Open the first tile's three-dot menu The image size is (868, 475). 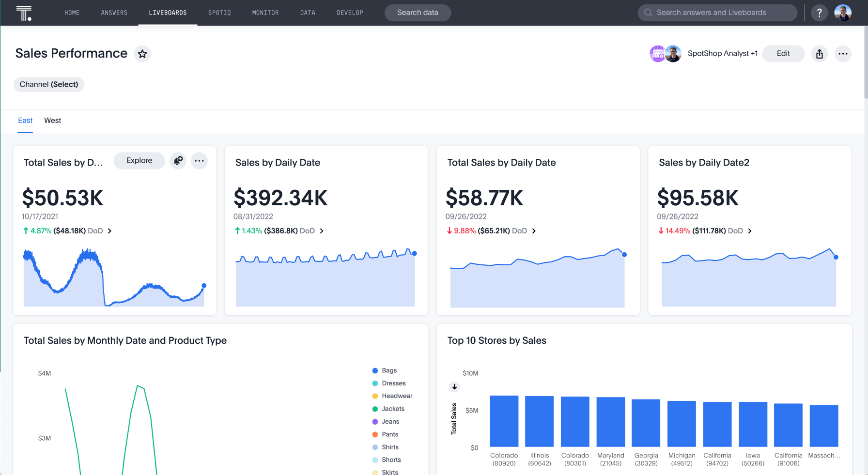coord(199,161)
